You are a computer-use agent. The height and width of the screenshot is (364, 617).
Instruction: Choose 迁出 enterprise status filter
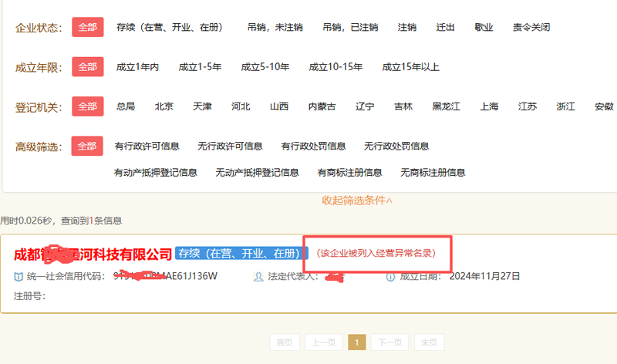(445, 27)
